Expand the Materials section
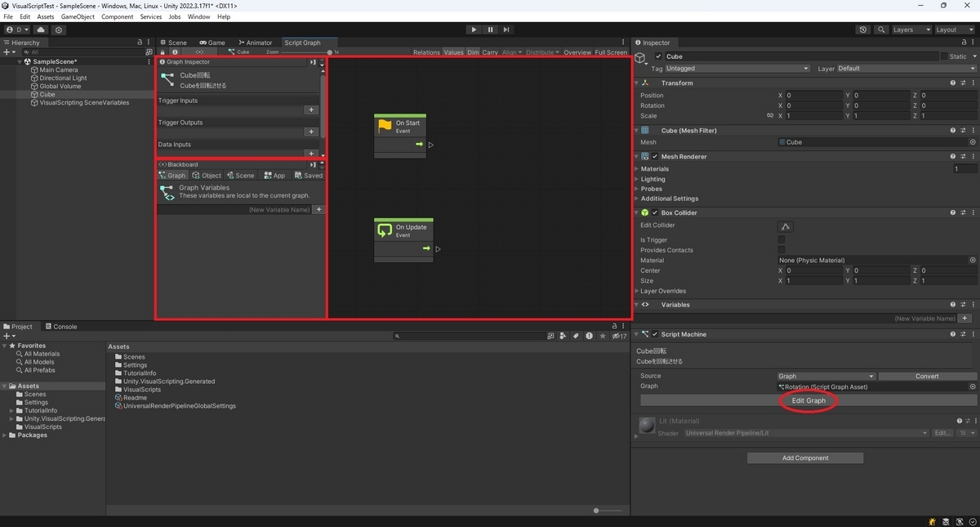 pos(638,169)
